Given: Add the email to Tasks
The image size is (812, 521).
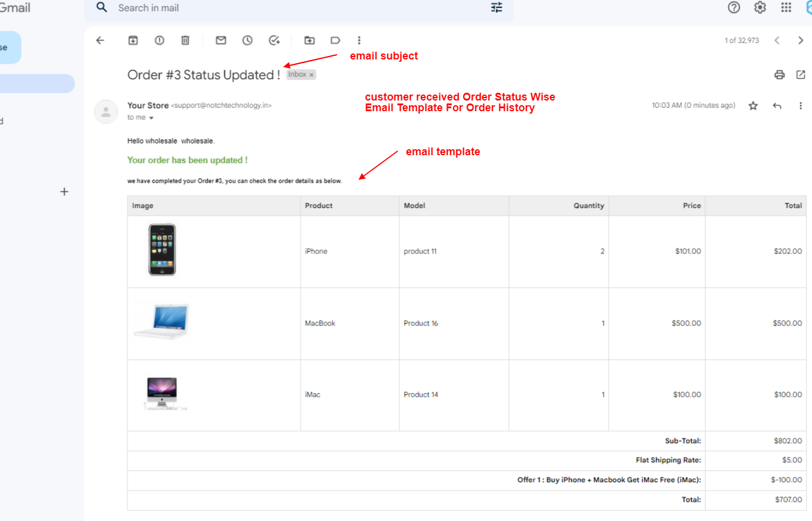Looking at the screenshot, I should tap(274, 40).
